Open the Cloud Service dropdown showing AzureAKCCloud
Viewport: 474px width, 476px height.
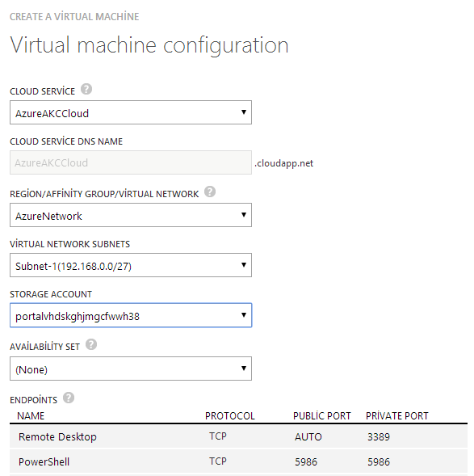click(131, 112)
